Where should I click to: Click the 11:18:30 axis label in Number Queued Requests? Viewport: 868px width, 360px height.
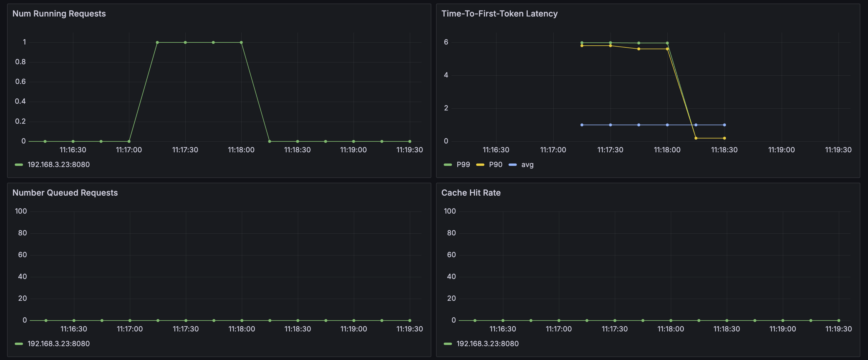pos(298,329)
